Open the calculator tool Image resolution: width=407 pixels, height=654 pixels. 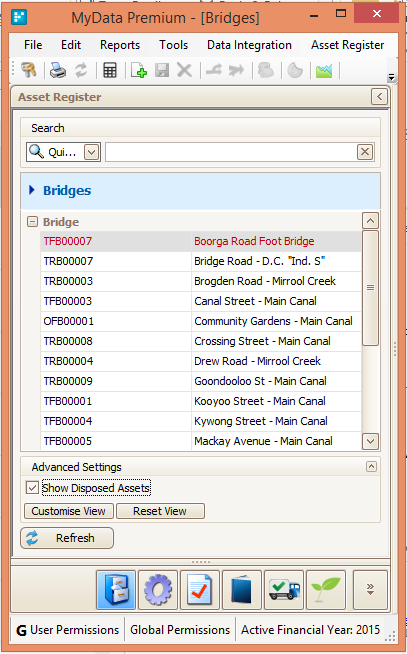[110, 70]
